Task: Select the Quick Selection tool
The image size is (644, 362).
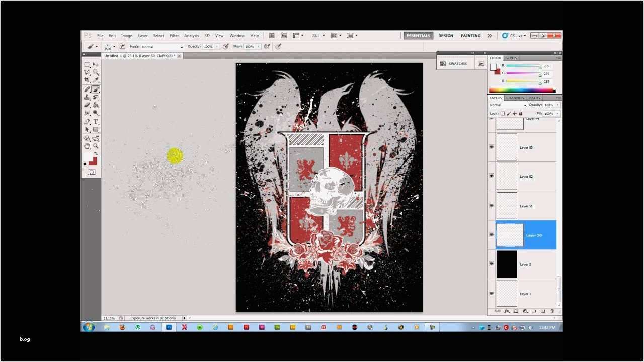Action: click(x=96, y=72)
